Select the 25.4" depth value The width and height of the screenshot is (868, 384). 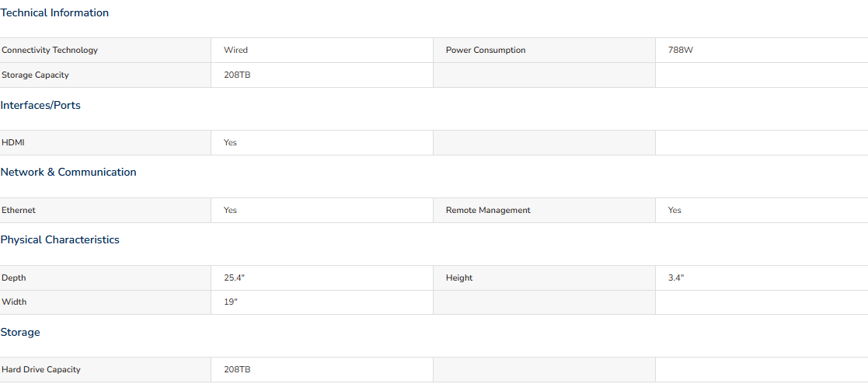pyautogui.click(x=234, y=278)
